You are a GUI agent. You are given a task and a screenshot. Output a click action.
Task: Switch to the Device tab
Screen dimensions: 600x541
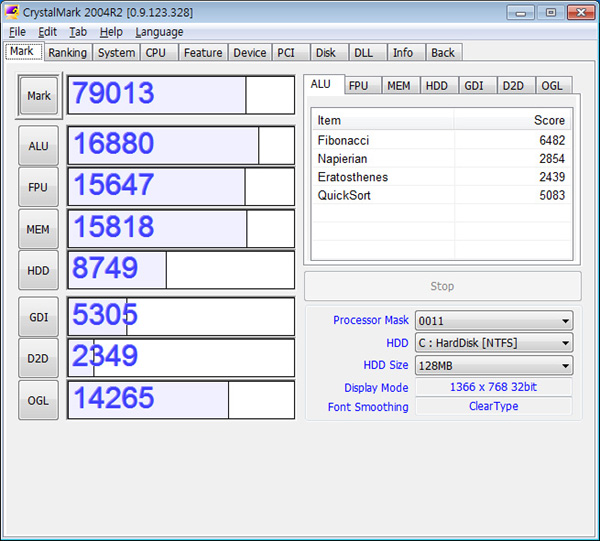pos(249,53)
